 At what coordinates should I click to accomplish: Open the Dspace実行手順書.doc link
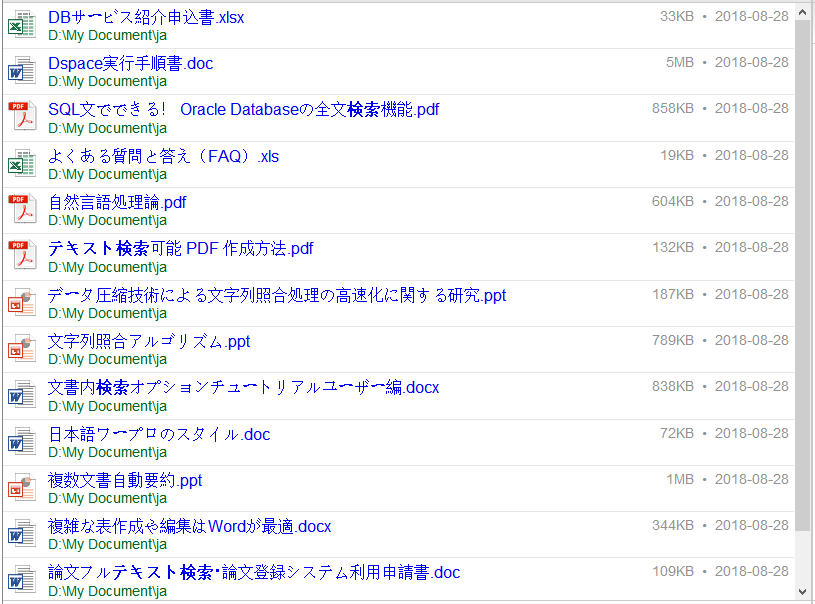click(x=130, y=63)
